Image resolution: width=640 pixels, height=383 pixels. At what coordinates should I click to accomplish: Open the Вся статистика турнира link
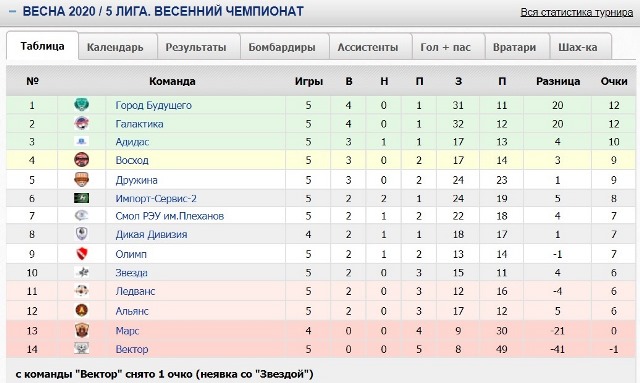tap(576, 13)
